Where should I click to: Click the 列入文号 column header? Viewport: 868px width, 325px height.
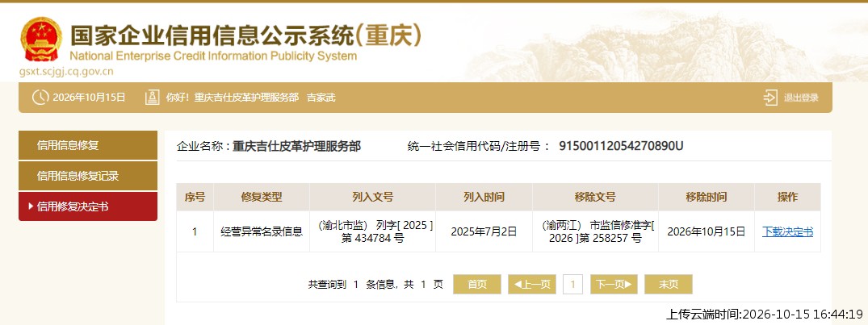372,197
